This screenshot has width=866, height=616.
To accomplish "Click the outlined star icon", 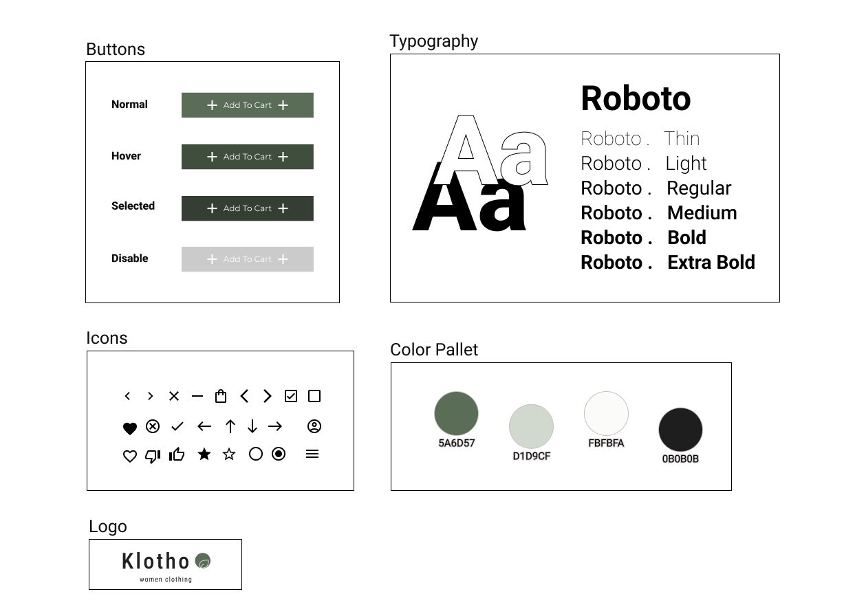I will tap(229, 454).
